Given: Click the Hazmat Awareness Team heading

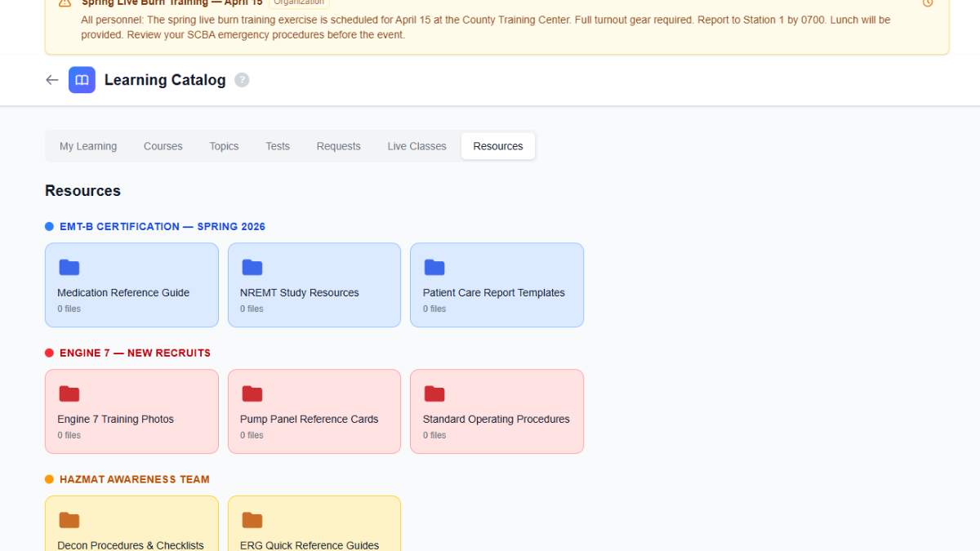Looking at the screenshot, I should click(135, 480).
